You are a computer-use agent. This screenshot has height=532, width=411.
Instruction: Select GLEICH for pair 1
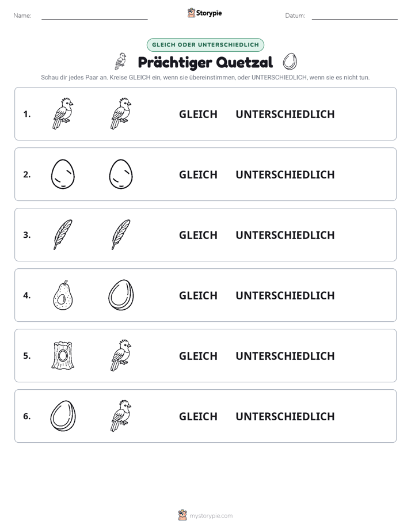pyautogui.click(x=198, y=115)
